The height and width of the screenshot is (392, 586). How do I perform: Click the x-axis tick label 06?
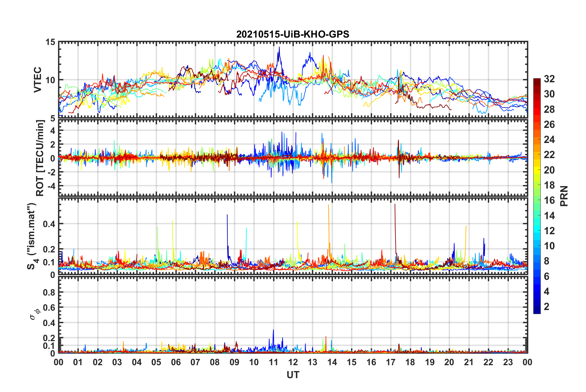pos(176,362)
